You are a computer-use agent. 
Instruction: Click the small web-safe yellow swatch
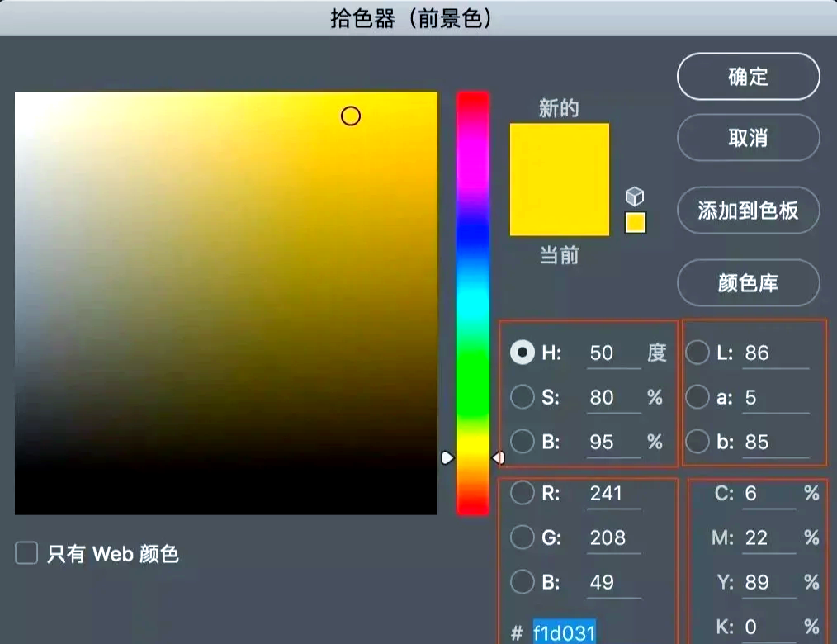point(636,223)
